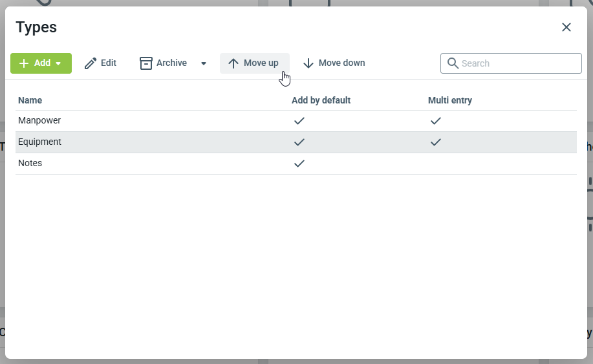
Task: Click the pencil Edit icon
Action: [x=91, y=63]
